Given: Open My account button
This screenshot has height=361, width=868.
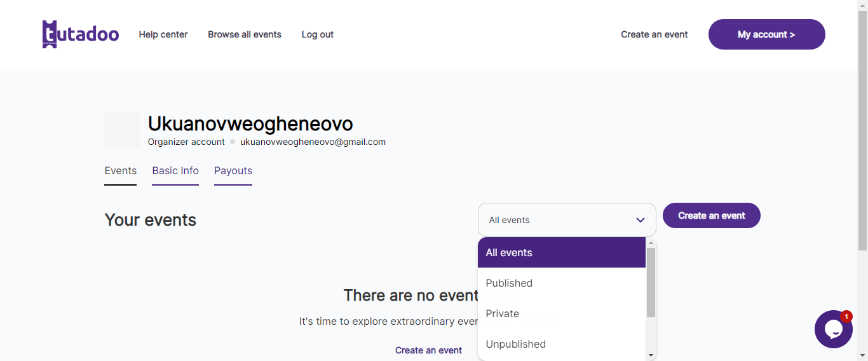Looking at the screenshot, I should (767, 34).
